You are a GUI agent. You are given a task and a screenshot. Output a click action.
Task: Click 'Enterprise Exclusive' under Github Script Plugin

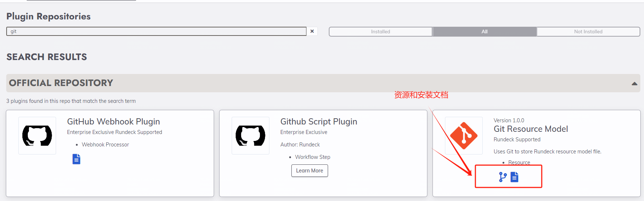coord(304,132)
